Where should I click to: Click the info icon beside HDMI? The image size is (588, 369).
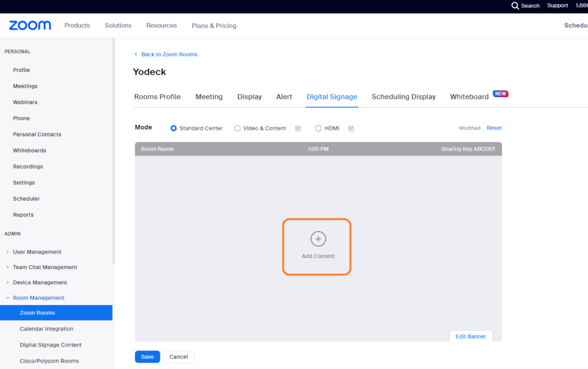pyautogui.click(x=351, y=128)
